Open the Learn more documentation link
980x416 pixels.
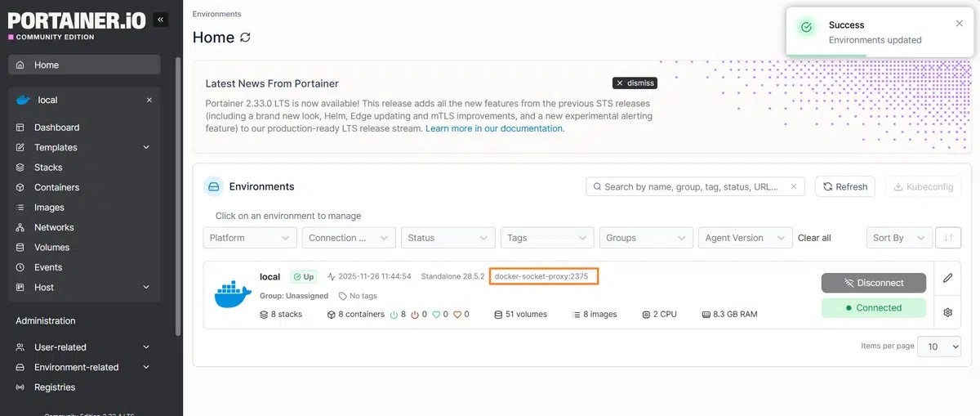pos(495,128)
